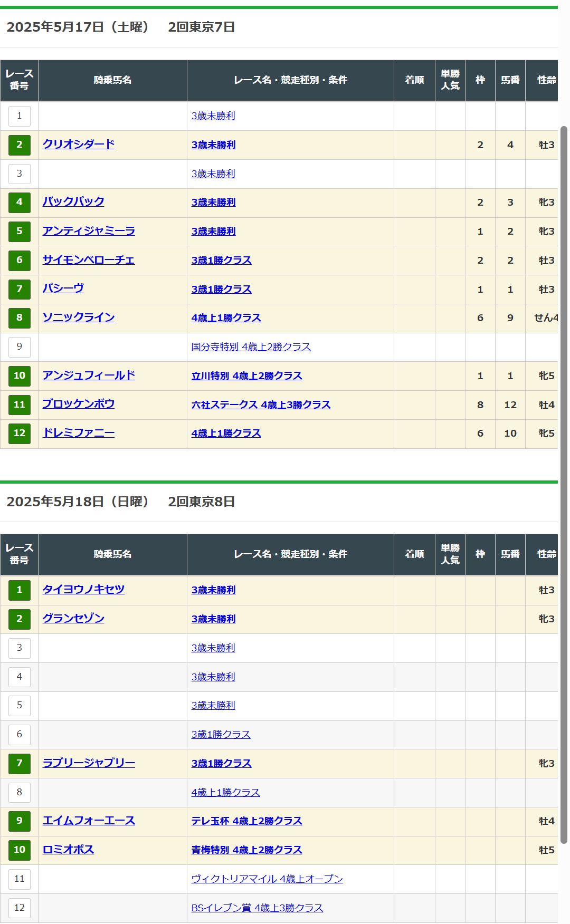Image resolution: width=570 pixels, height=924 pixels.
Task: Click the BSイレブン賞 4歳上3勝クラス link
Action: click(x=257, y=908)
